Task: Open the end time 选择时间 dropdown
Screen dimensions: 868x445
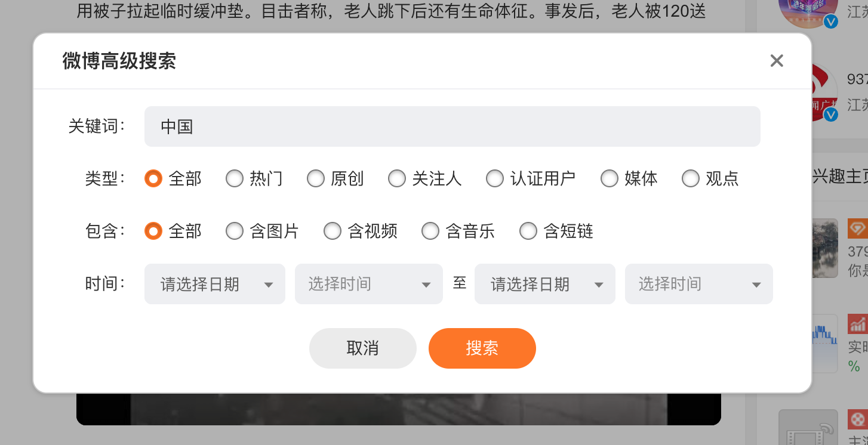Action: coord(699,284)
